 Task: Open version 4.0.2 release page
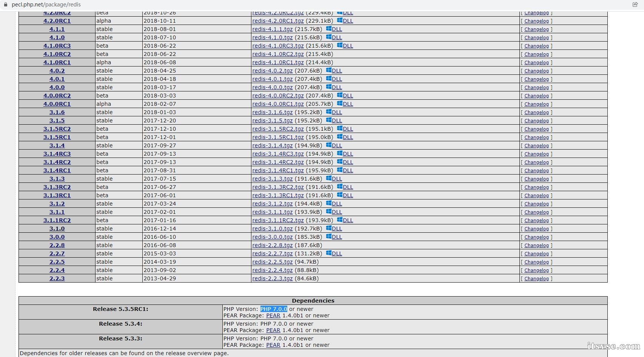(57, 71)
